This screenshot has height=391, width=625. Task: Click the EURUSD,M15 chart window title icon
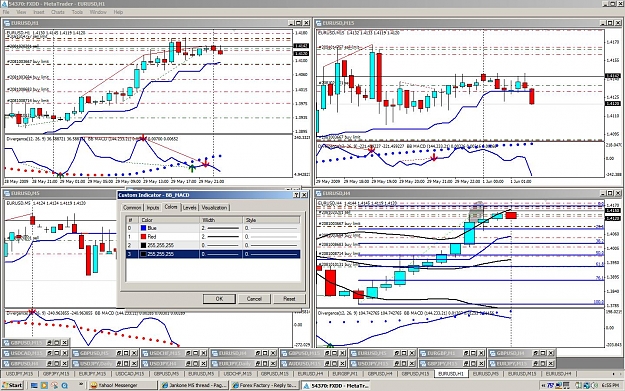pos(319,23)
